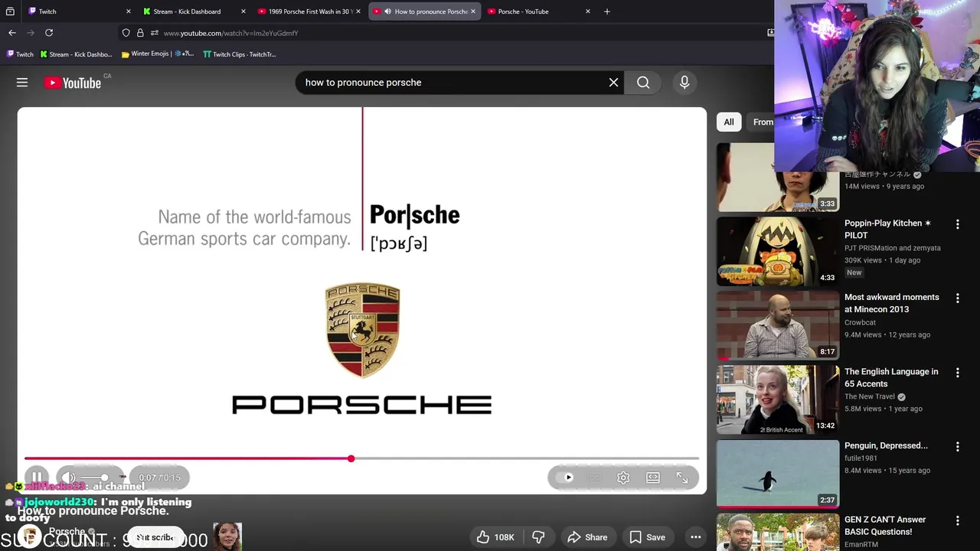Close the Twitch browser tab
Screen dimensions: 980x551
(128, 11)
